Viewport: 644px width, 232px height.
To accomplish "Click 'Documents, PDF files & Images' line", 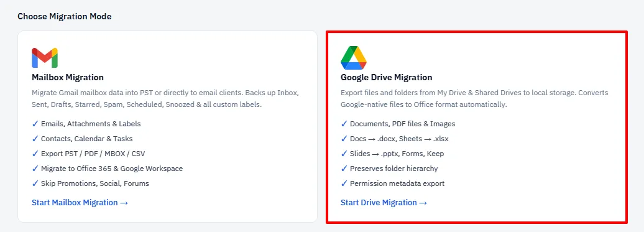I will (398, 124).
